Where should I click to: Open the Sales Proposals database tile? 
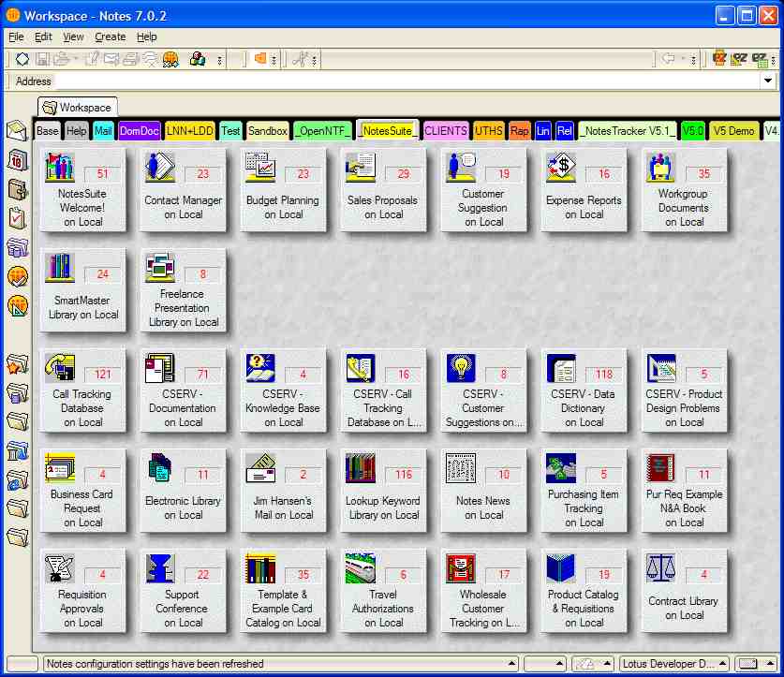(x=383, y=189)
